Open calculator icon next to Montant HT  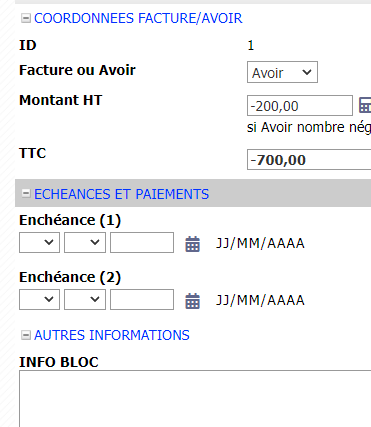click(365, 105)
